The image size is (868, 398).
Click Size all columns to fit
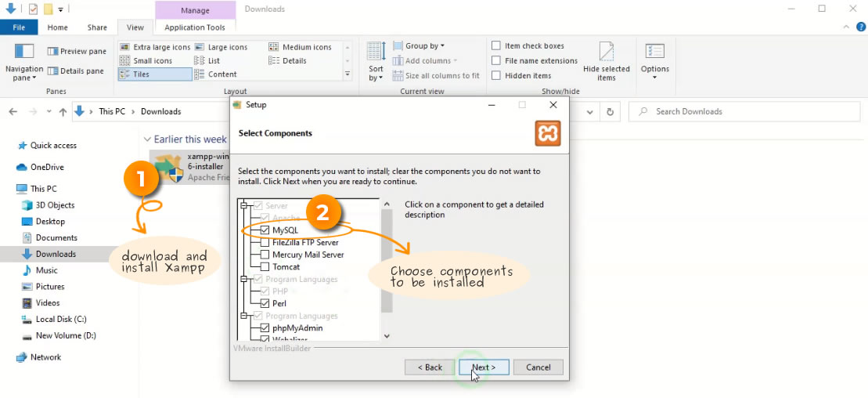tap(436, 75)
